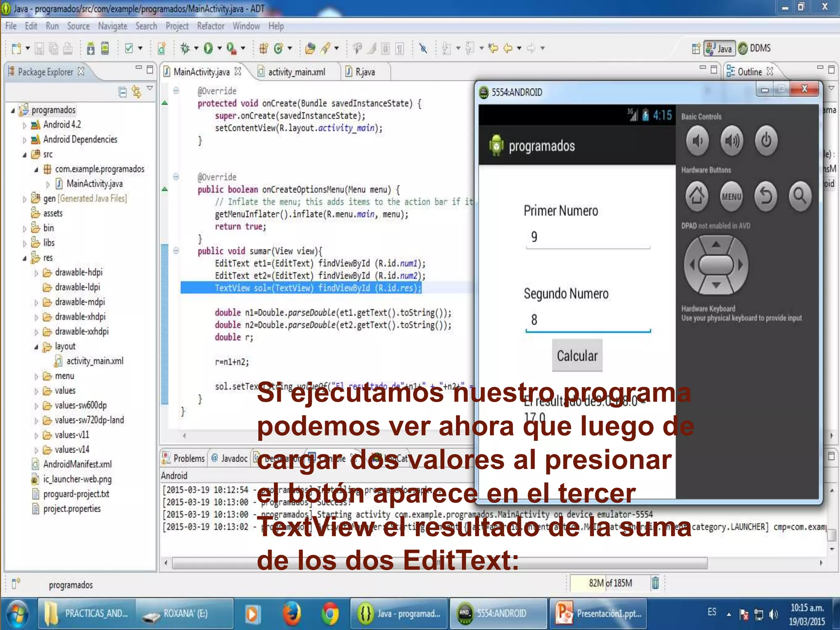Switch to the DDMS perspective
The width and height of the screenshot is (840, 630).
(x=755, y=48)
